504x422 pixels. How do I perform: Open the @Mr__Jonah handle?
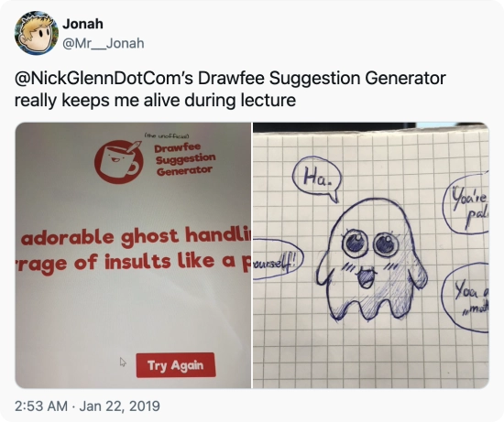[104, 43]
